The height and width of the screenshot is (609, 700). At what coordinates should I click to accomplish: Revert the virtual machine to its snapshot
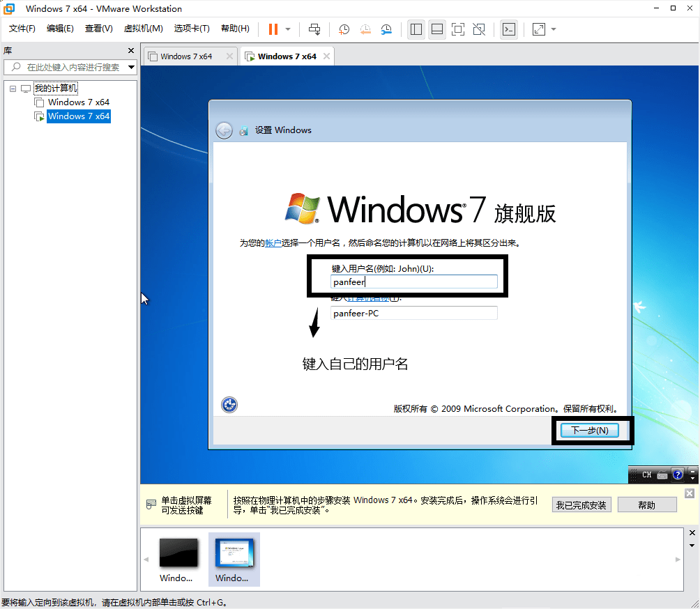click(x=365, y=29)
